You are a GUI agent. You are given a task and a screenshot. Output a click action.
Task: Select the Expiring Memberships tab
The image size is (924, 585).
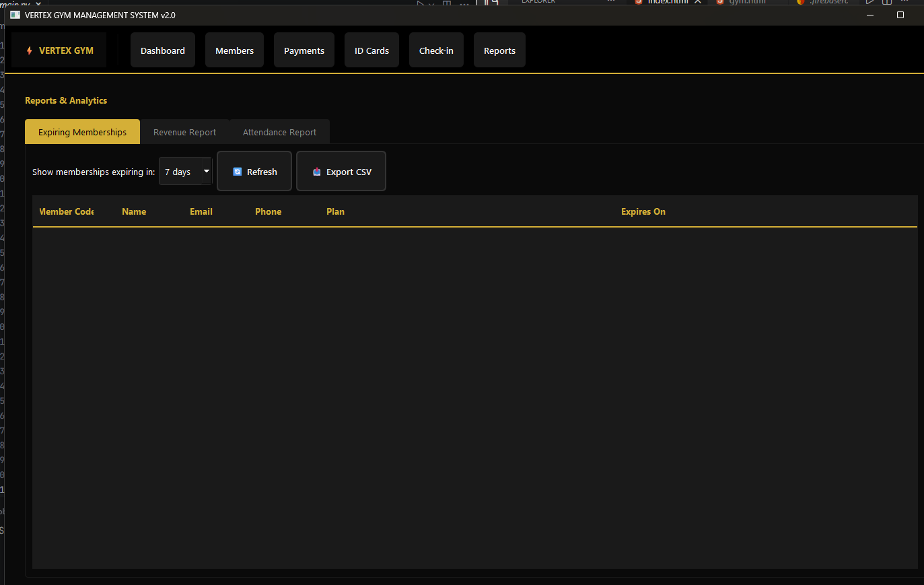pyautogui.click(x=82, y=132)
